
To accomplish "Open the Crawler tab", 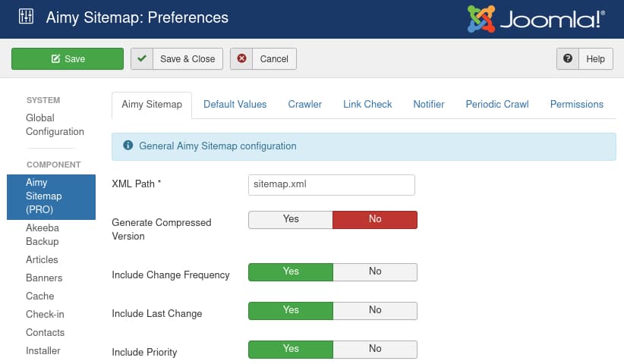I will (x=305, y=104).
